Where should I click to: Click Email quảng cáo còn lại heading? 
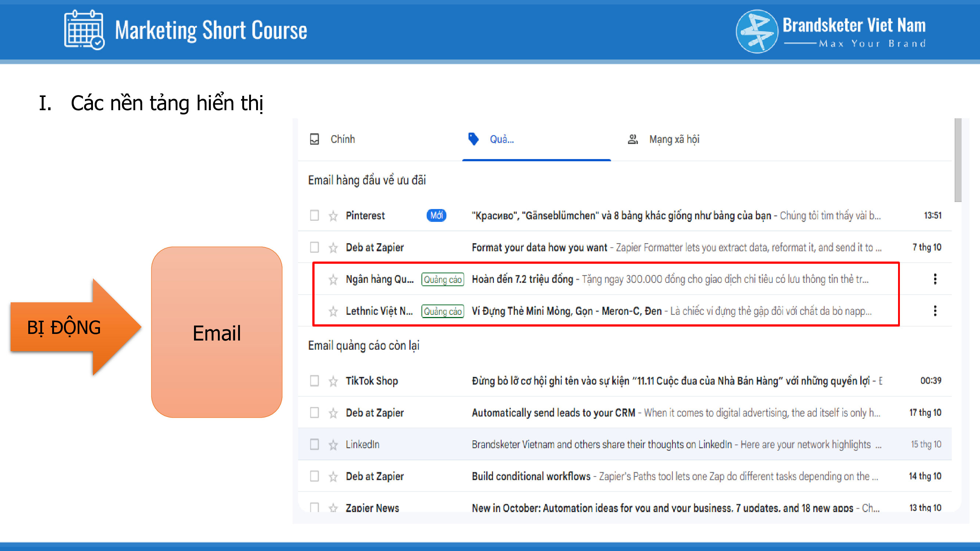(363, 345)
